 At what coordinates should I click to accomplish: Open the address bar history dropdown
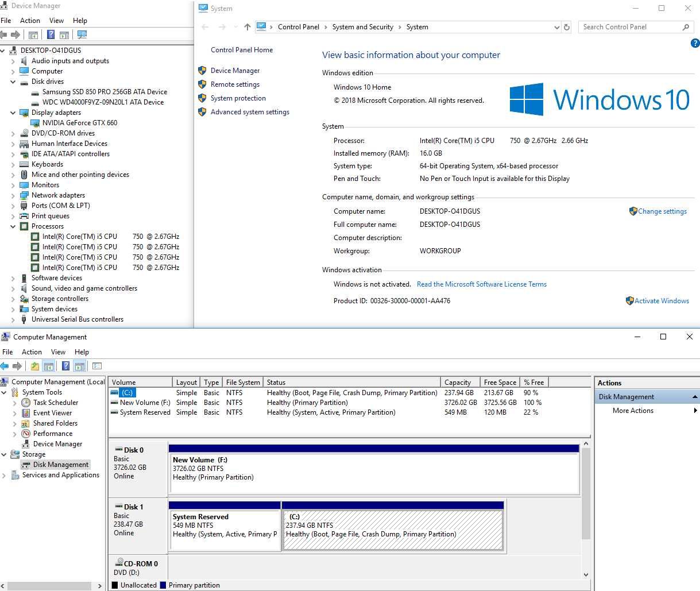pyautogui.click(x=556, y=27)
